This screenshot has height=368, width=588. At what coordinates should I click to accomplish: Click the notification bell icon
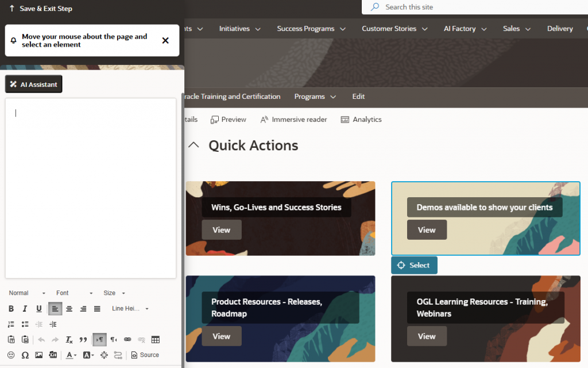[14, 40]
